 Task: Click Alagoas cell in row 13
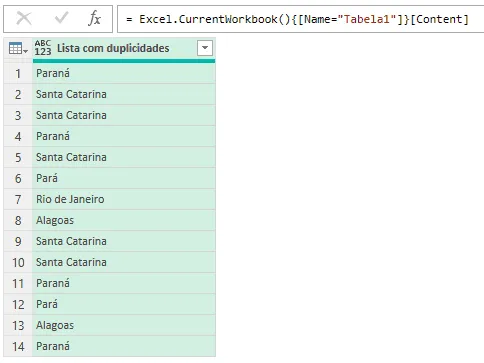[124, 325]
